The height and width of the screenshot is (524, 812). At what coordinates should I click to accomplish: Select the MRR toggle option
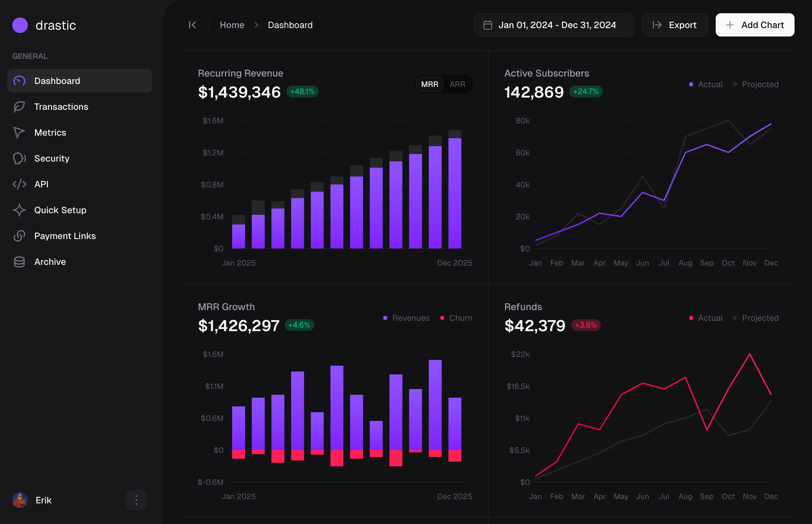(429, 84)
